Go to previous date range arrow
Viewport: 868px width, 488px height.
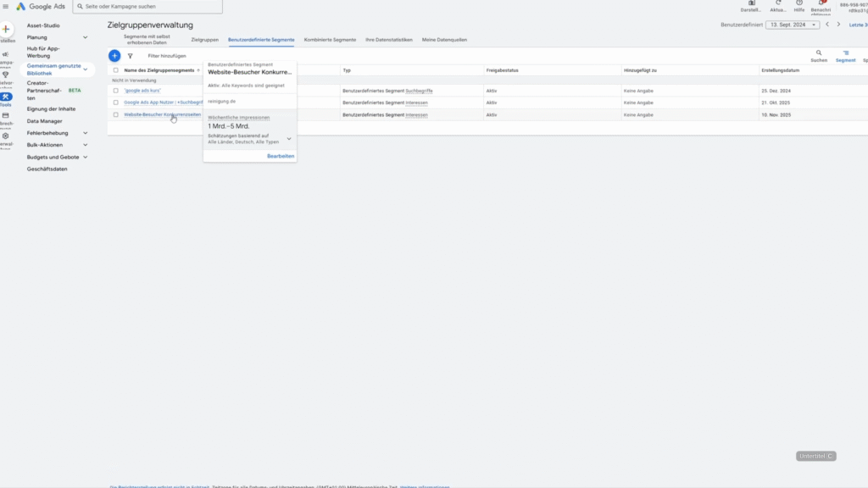[827, 25]
